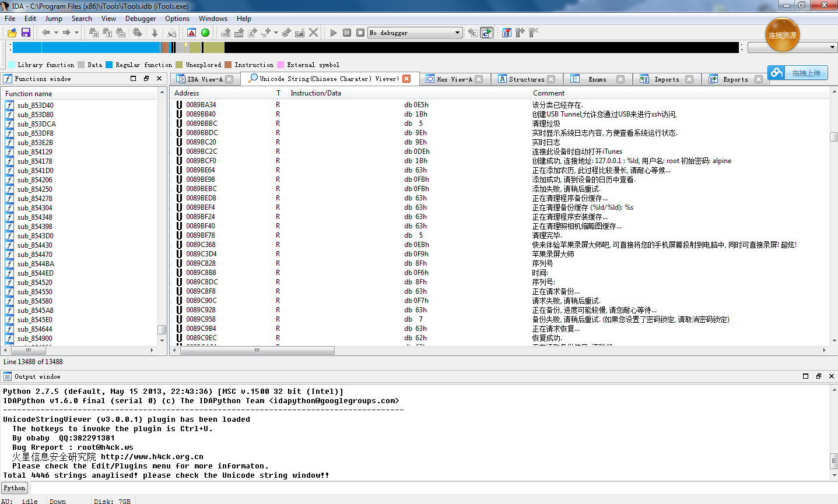Click the Jump back arrow icon
Screen dimensions: 838x504
[x=46, y=33]
